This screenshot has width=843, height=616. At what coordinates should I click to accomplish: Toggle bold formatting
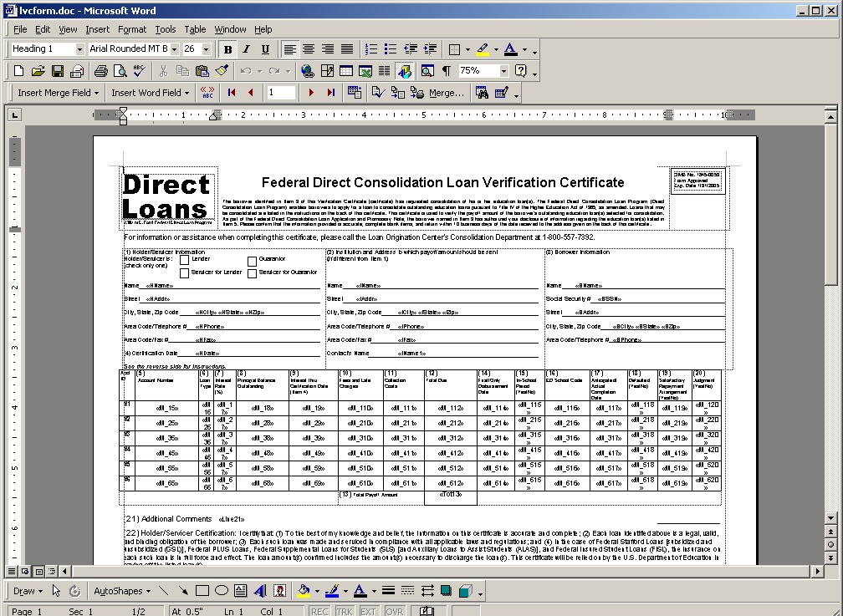pyautogui.click(x=228, y=49)
